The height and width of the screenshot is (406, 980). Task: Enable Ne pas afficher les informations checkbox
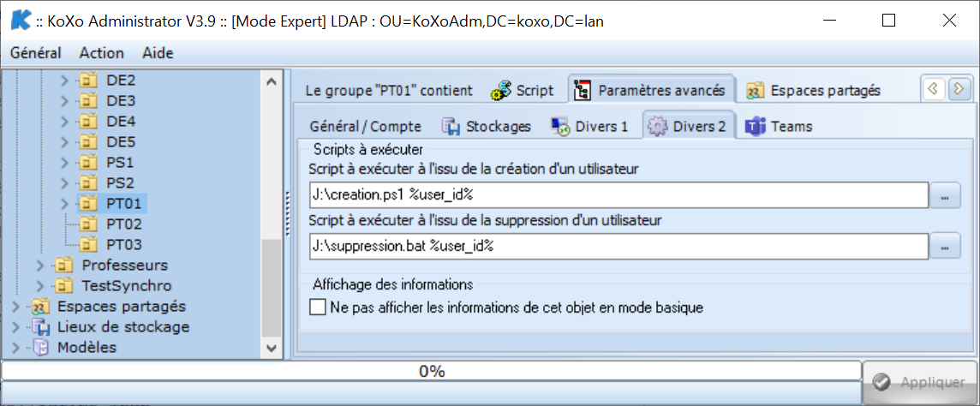(318, 307)
